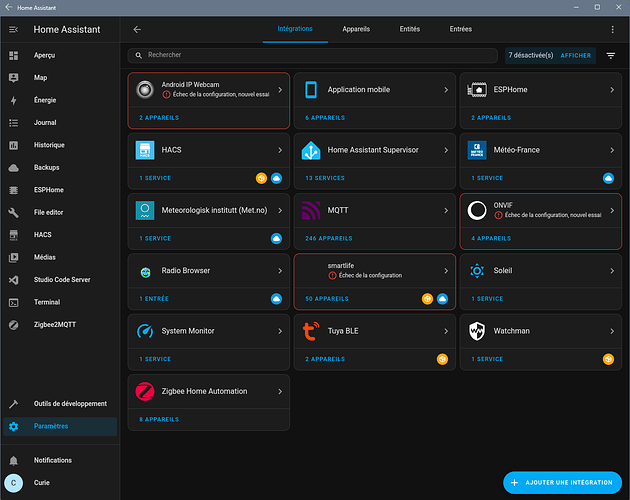The height and width of the screenshot is (500, 630).
Task: Open the Zigbee2MQTT sidebar icon
Action: (14, 325)
